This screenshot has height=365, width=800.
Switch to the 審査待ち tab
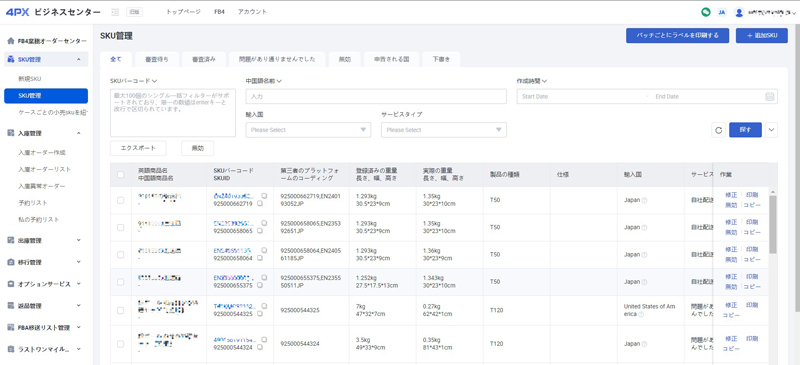tap(156, 59)
